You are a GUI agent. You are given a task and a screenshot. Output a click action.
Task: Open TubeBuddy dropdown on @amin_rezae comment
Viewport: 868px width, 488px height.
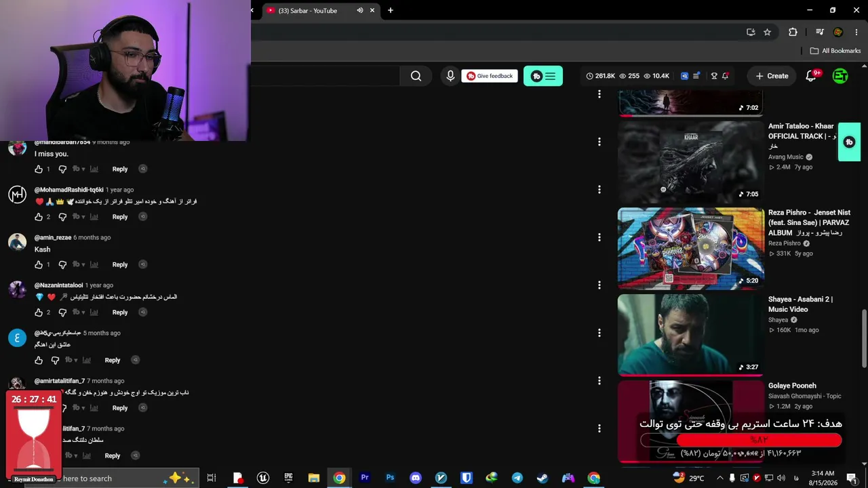click(x=78, y=264)
